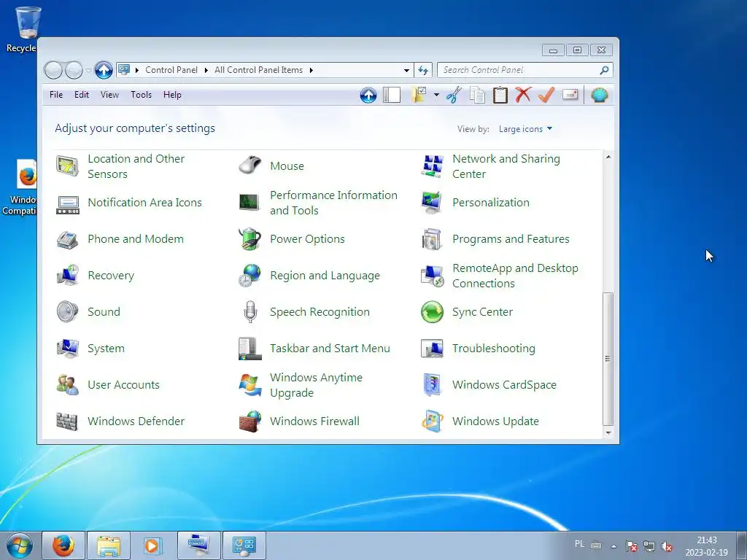
Task: Open the Windows Update icon
Action: (432, 421)
